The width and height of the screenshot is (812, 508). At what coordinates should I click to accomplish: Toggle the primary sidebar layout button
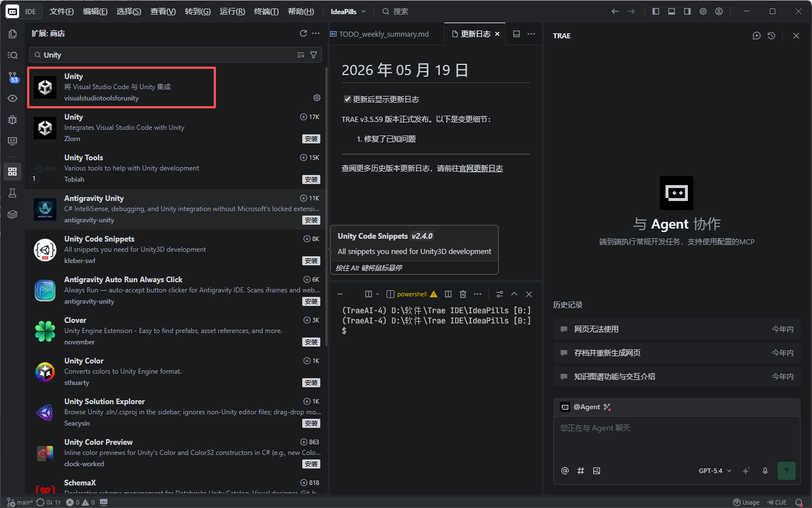click(656, 11)
